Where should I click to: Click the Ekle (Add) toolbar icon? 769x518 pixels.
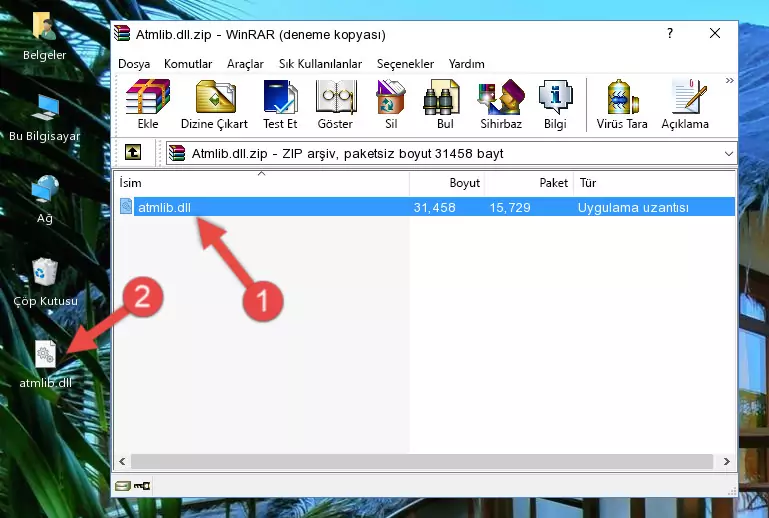[x=148, y=104]
